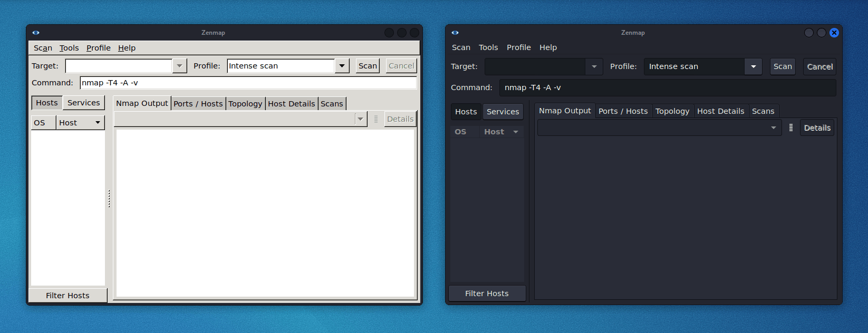Click the dotted pane divider handle in the light window
The width and height of the screenshot is (868, 333).
point(109,199)
